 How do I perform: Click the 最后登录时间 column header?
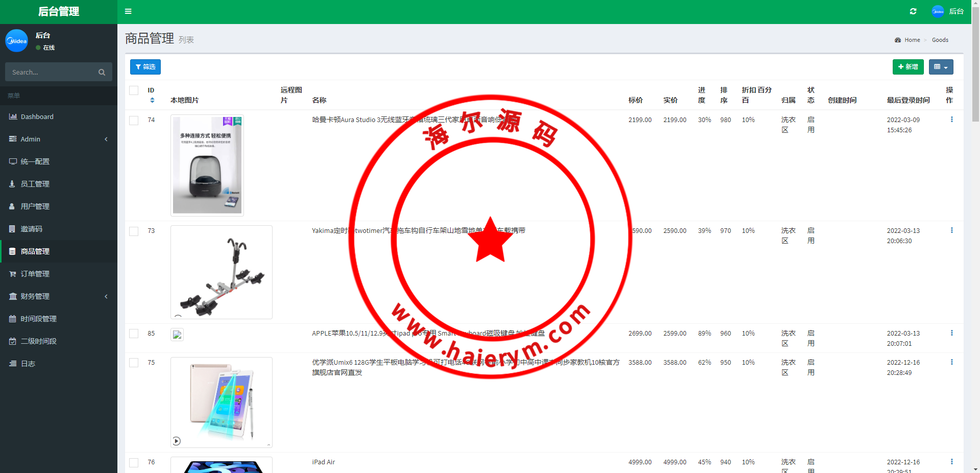908,100
